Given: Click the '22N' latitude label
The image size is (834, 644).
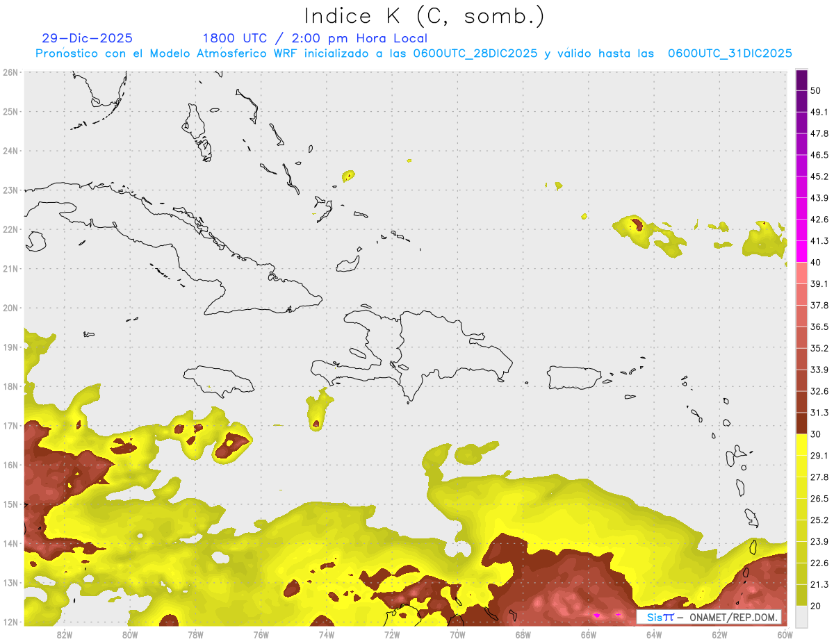Looking at the screenshot, I should tap(10, 229).
